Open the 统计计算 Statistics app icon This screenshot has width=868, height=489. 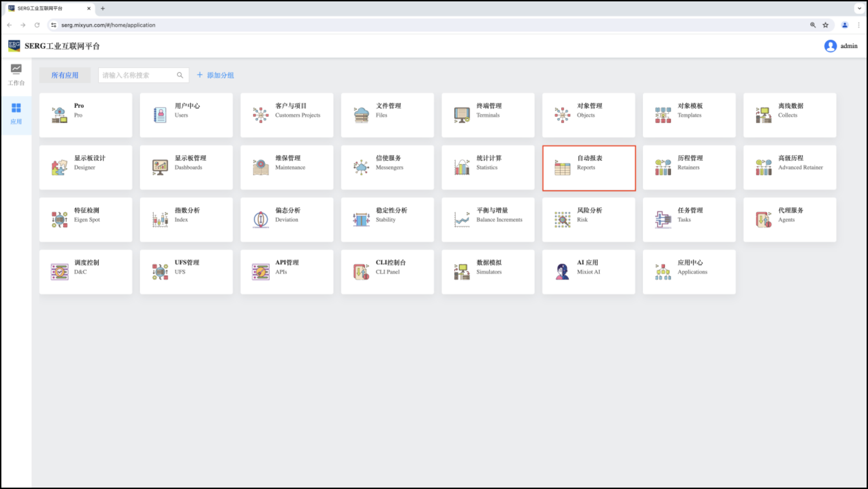pos(462,168)
